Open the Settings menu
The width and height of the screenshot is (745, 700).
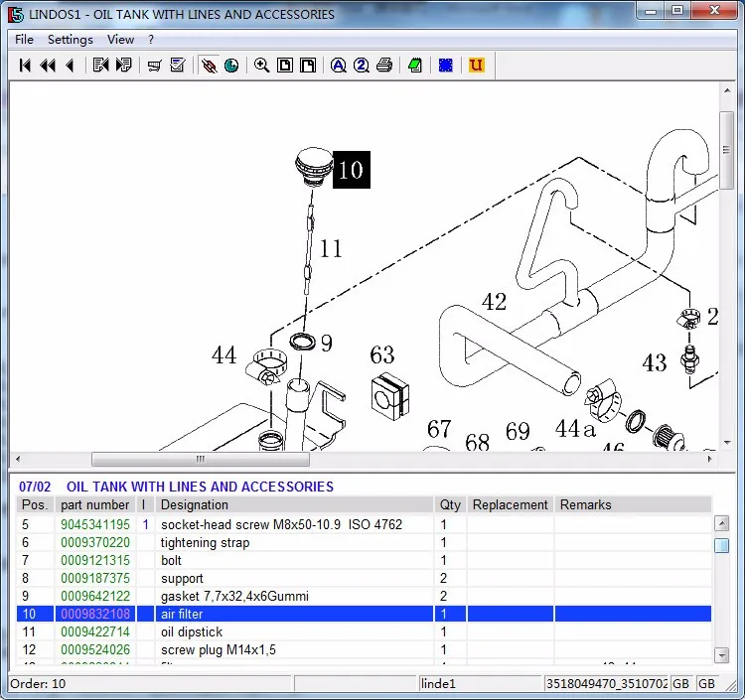click(x=71, y=40)
